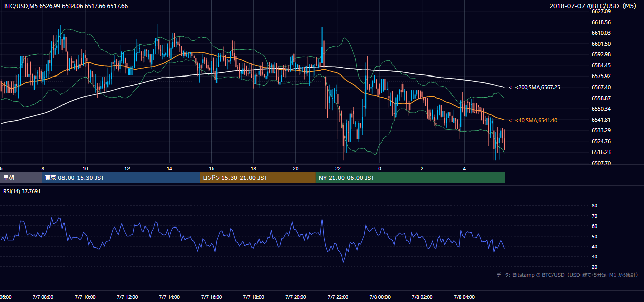This screenshot has width=644, height=302.
Task: Click the BTC/USD,M5 OHLC header text
Action: pyautogui.click(x=66, y=6)
